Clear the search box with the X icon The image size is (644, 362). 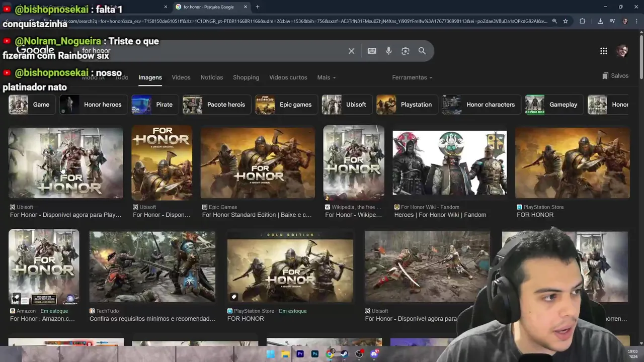352,51
